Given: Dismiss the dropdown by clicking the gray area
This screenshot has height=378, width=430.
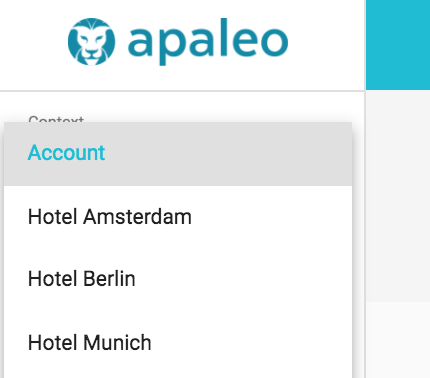Looking at the screenshot, I should (398, 197).
